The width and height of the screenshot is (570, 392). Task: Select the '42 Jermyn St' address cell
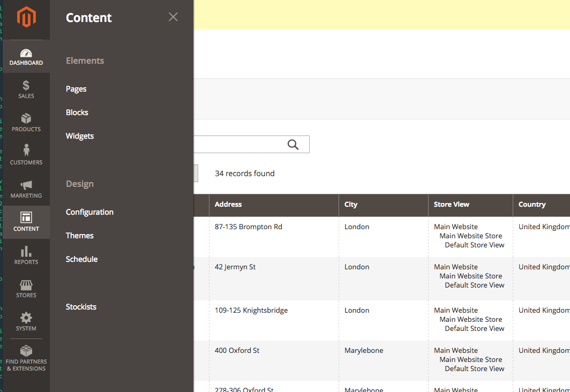274,278
